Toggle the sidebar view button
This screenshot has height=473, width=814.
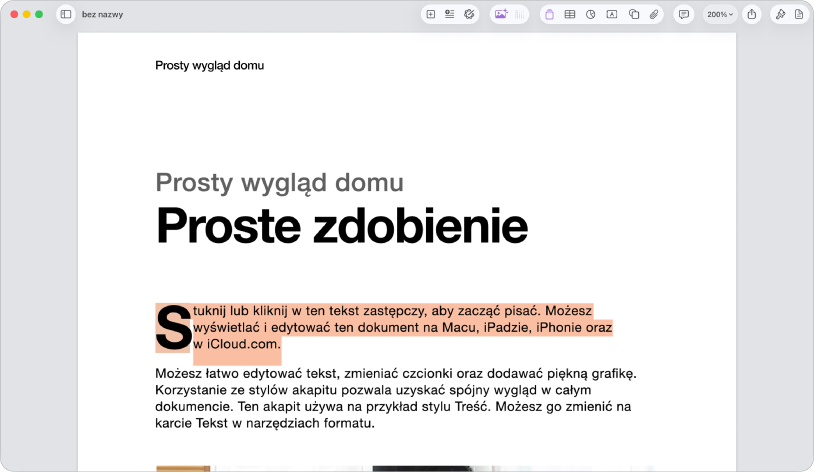(x=66, y=14)
